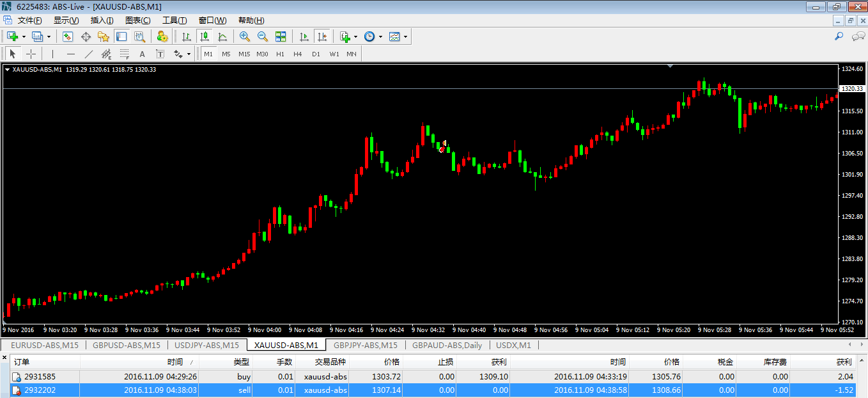Viewport: 868px width, 398px height.
Task: Open the 显示(V) menu
Action: tap(66, 20)
